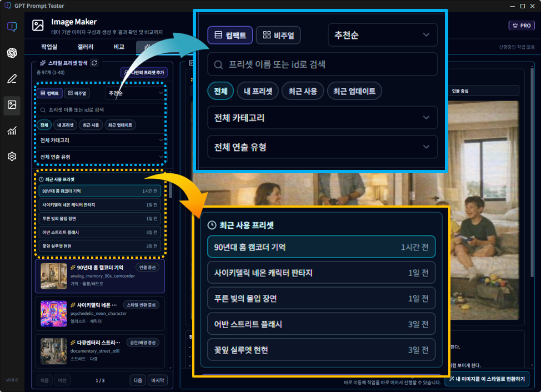The image size is (541, 392).
Task: Enable 컴팩트 view in the small left panel
Action: 50,93
